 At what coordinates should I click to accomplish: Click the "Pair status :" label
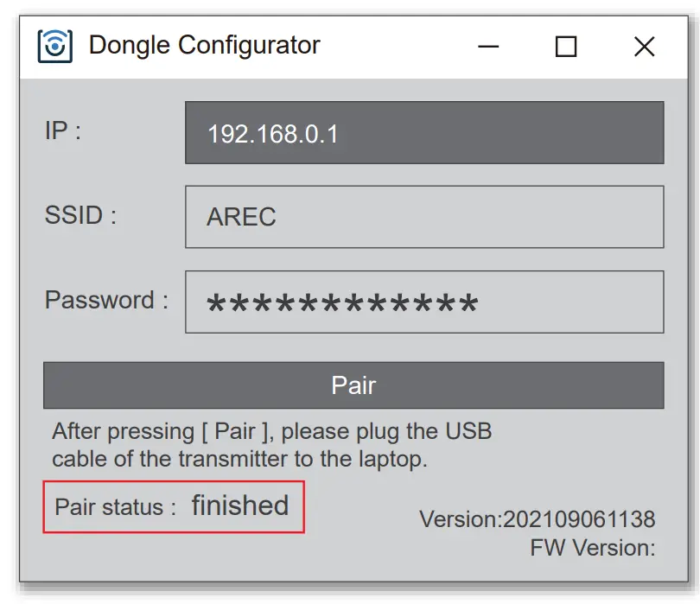click(x=115, y=506)
